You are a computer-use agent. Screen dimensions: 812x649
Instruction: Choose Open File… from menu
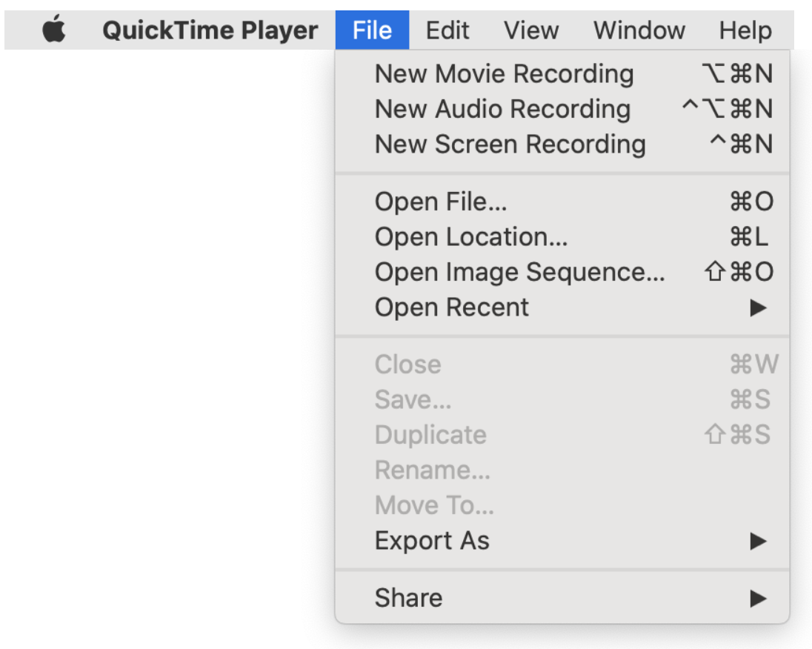441,202
